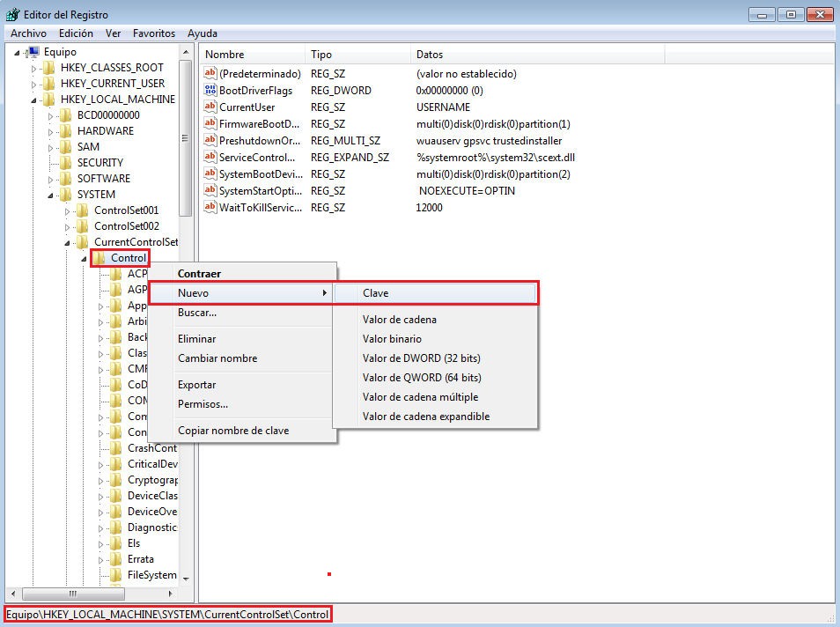Click the Datos column header

coord(430,55)
